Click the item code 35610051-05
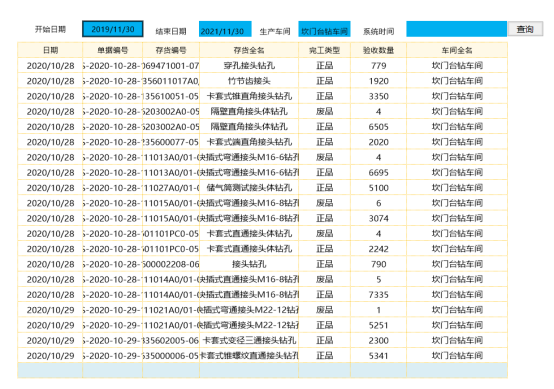The image size is (554, 389). point(171,96)
